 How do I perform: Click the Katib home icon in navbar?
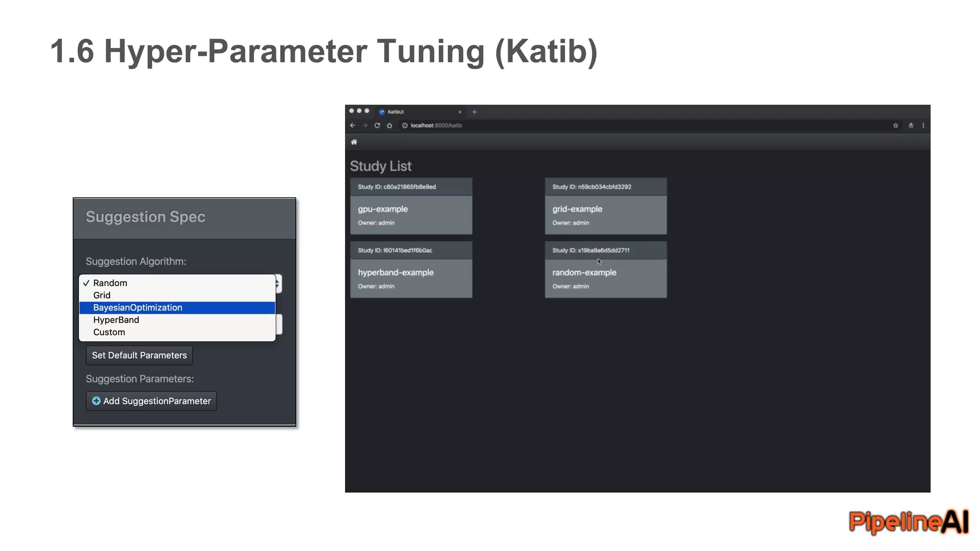(x=354, y=142)
